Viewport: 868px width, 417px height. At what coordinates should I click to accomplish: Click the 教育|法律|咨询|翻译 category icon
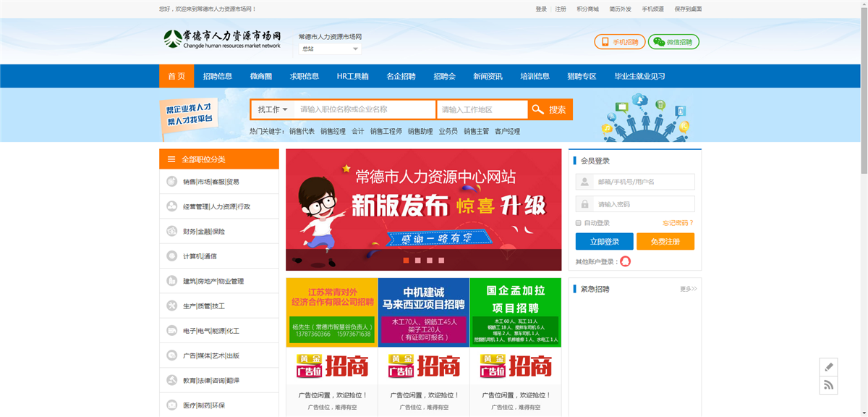click(x=171, y=380)
